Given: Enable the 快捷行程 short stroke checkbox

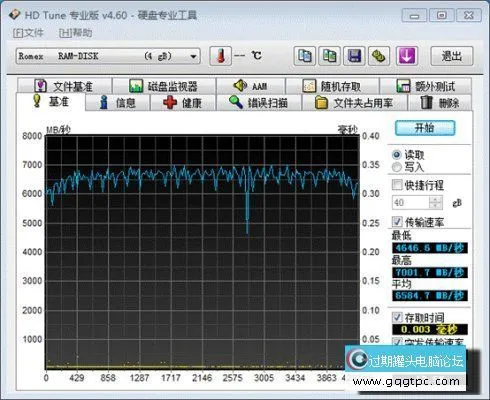Looking at the screenshot, I should (x=397, y=185).
